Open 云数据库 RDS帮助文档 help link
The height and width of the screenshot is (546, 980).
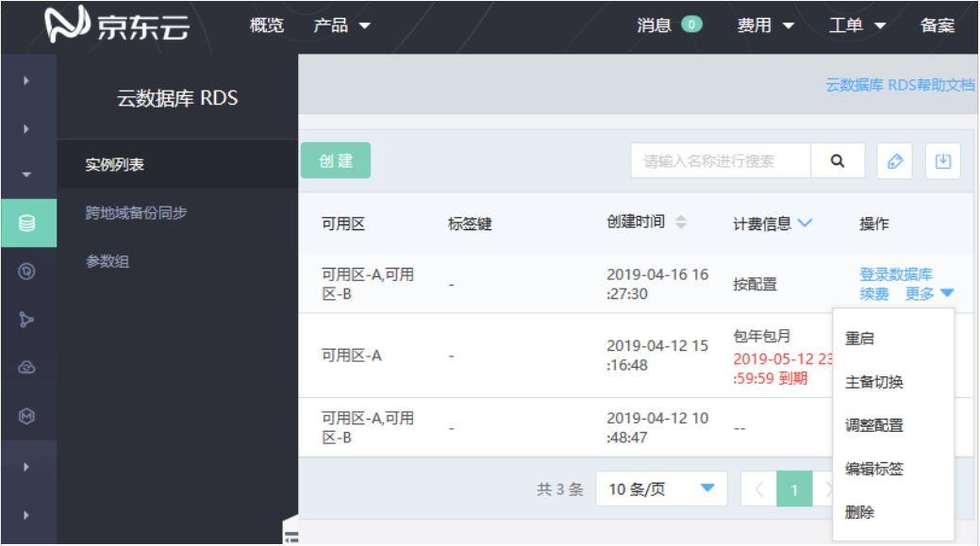[x=900, y=85]
